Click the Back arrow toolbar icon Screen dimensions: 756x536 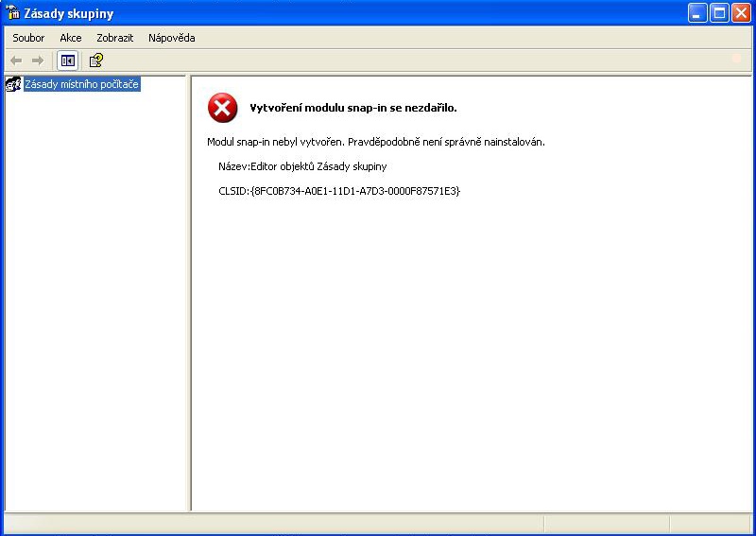pos(16,61)
